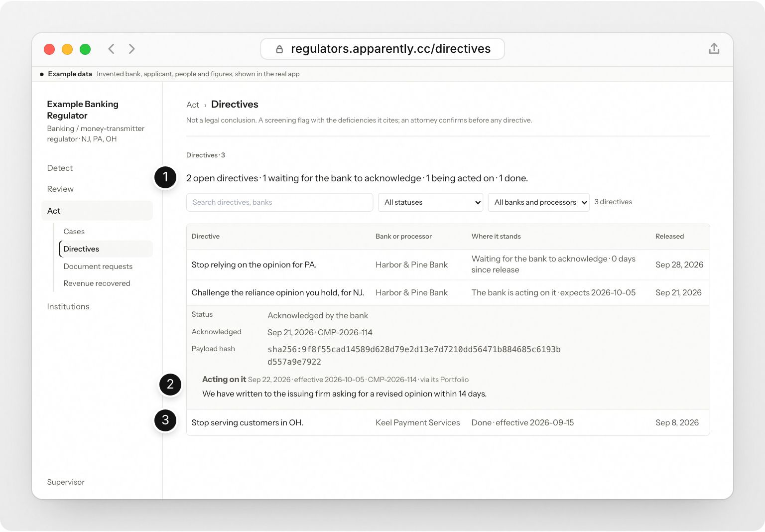
Task: Collapse the 'Challenge the reliance opinion' row
Action: point(448,293)
